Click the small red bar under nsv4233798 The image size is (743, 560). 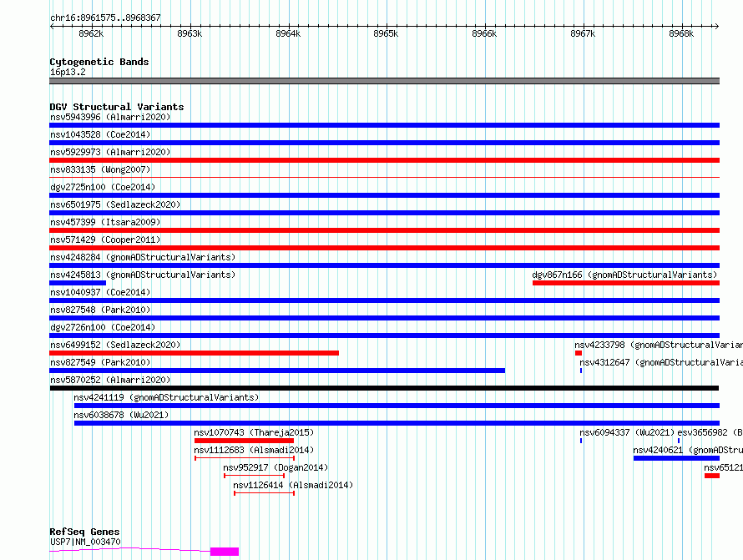[x=579, y=353]
